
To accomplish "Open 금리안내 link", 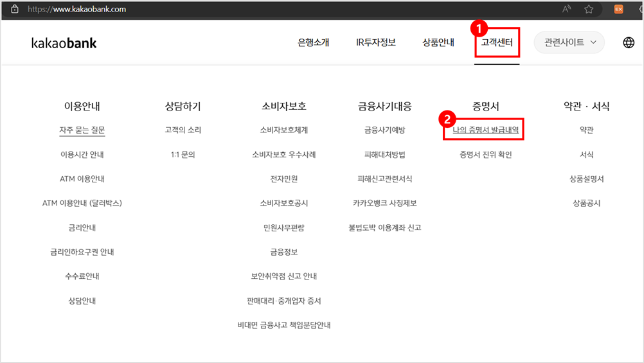I will tap(82, 227).
